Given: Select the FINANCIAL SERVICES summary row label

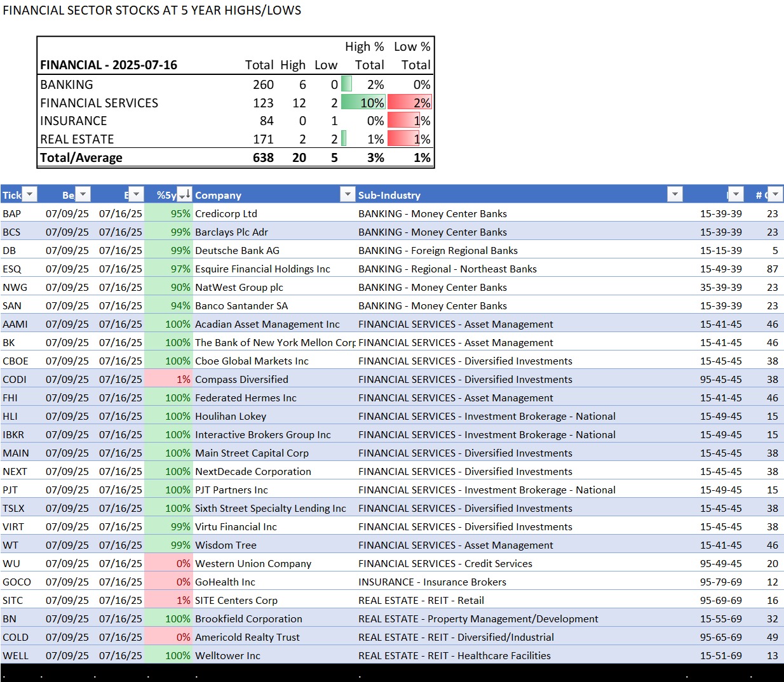Looking at the screenshot, I should pyautogui.click(x=99, y=103).
